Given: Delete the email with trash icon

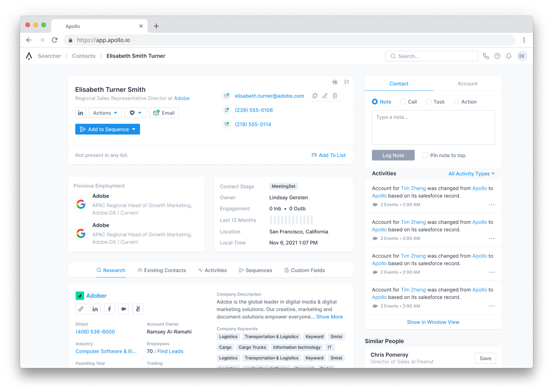Looking at the screenshot, I should pos(335,96).
